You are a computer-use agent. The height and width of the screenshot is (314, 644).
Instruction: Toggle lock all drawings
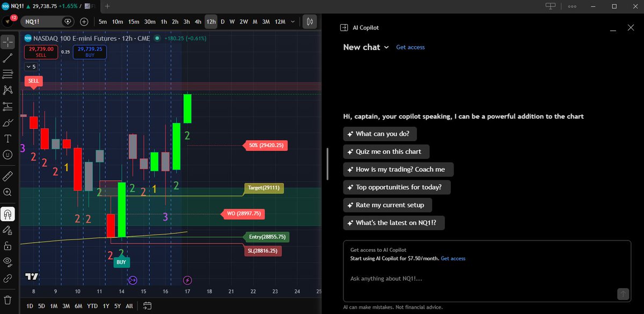click(8, 246)
